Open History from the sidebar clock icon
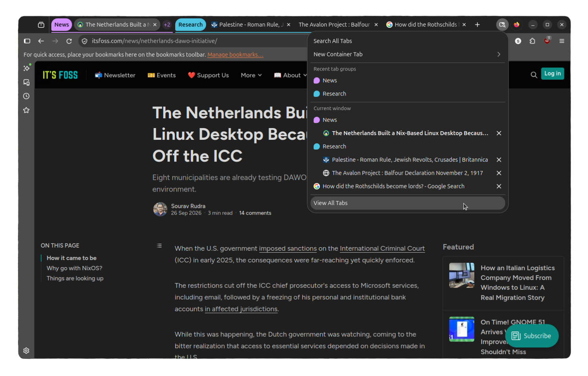The height and width of the screenshot is (376, 588). pyautogui.click(x=27, y=96)
